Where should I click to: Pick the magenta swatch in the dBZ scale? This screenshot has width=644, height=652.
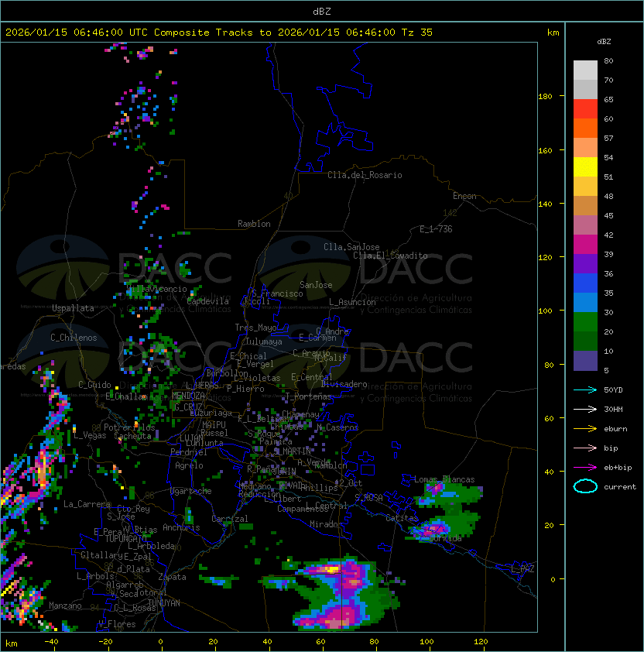[x=585, y=244]
